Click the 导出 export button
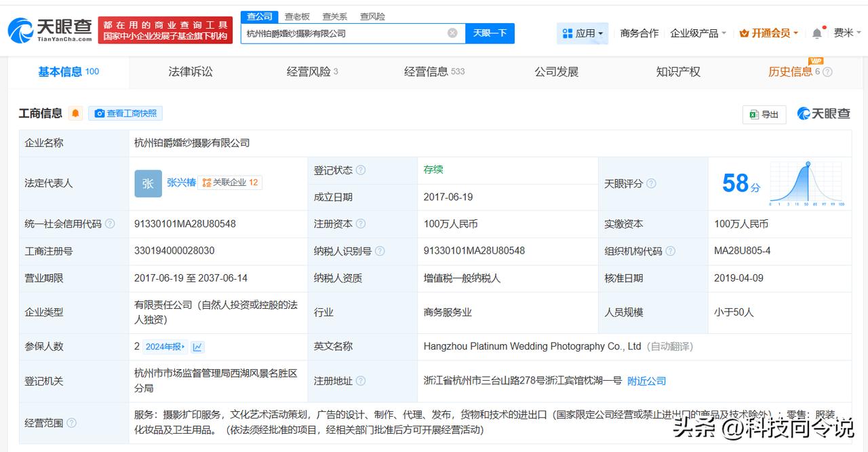The image size is (868, 452). pyautogui.click(x=764, y=115)
